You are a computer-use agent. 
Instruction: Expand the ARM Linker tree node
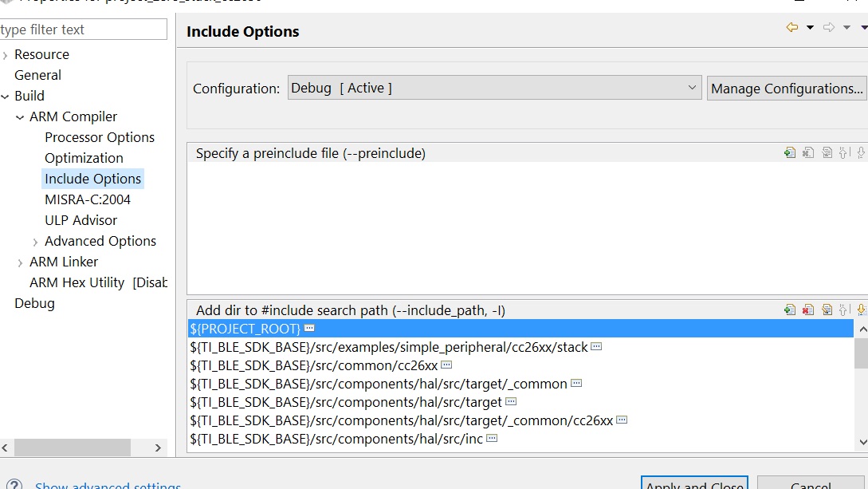coord(20,262)
